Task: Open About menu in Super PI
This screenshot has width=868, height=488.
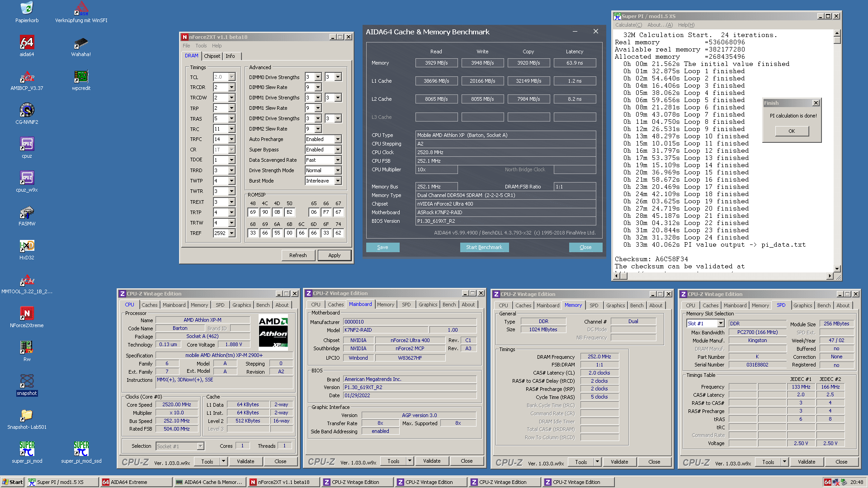Action: (x=660, y=25)
